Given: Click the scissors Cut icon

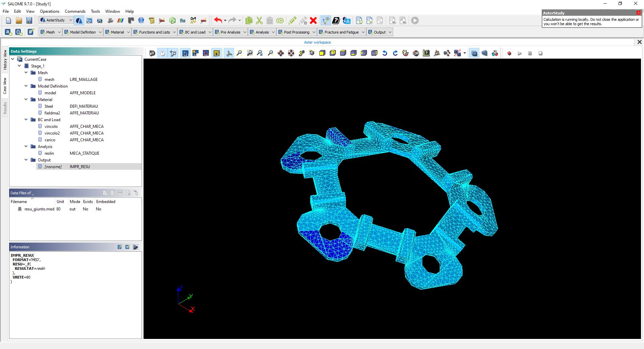Looking at the screenshot, I should (259, 21).
